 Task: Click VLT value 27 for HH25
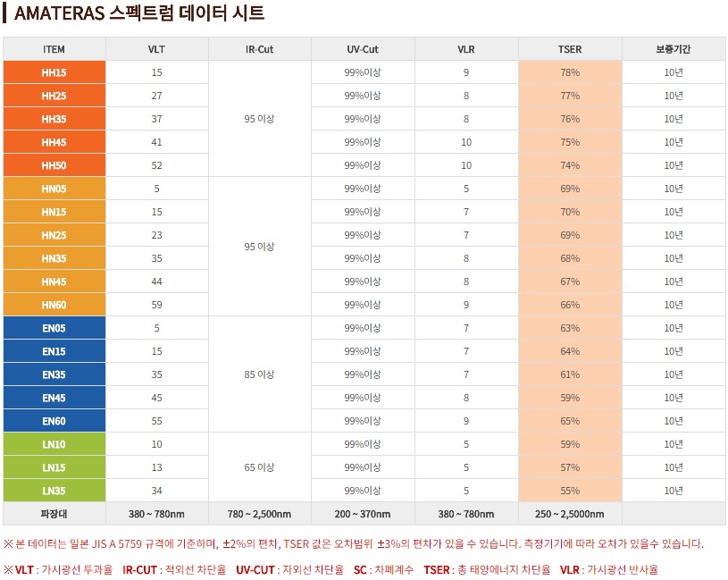(x=157, y=96)
